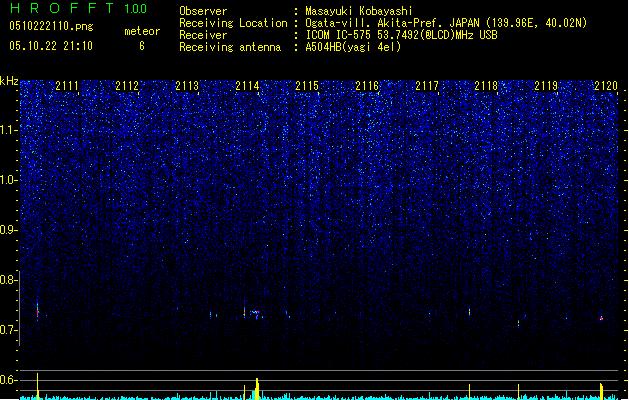Select the filename 0510222110.png
Viewport: 629px width, 400px height.
click(x=51, y=26)
